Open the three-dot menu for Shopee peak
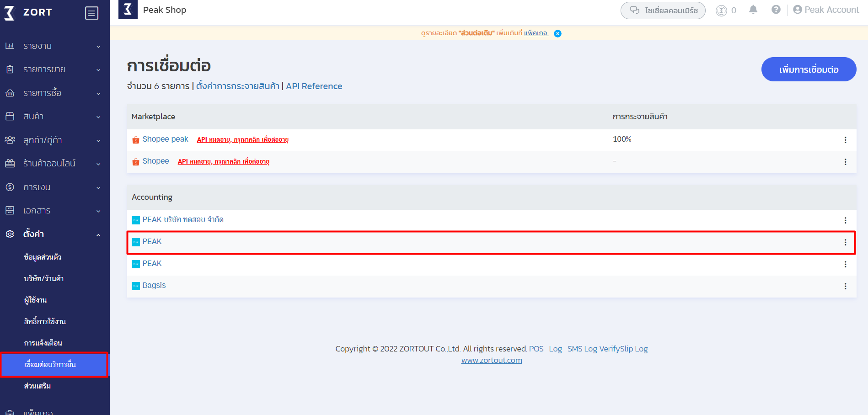Image resolution: width=868 pixels, height=415 pixels. tap(845, 140)
